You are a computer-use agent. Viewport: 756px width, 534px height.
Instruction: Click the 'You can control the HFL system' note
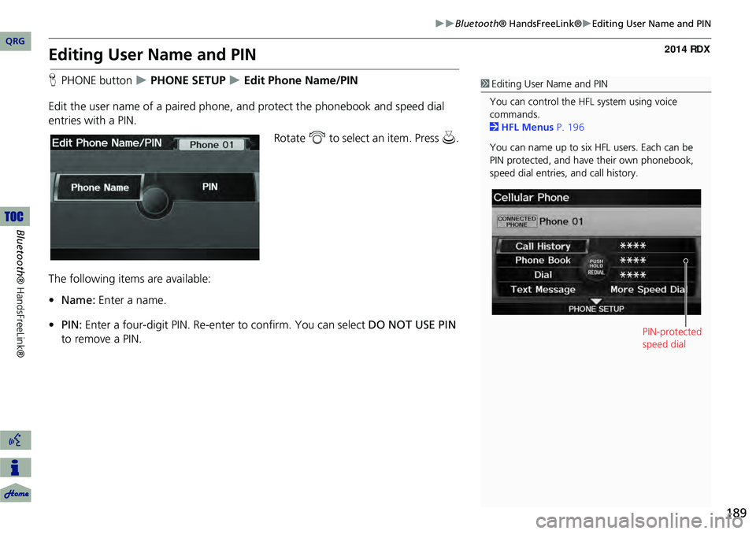point(583,108)
